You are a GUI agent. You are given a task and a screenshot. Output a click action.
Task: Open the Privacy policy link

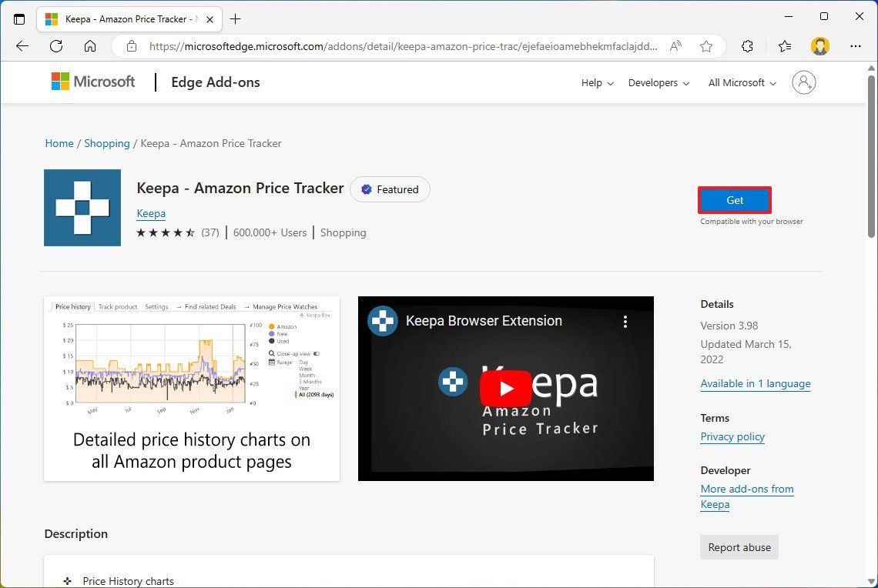[x=732, y=436]
